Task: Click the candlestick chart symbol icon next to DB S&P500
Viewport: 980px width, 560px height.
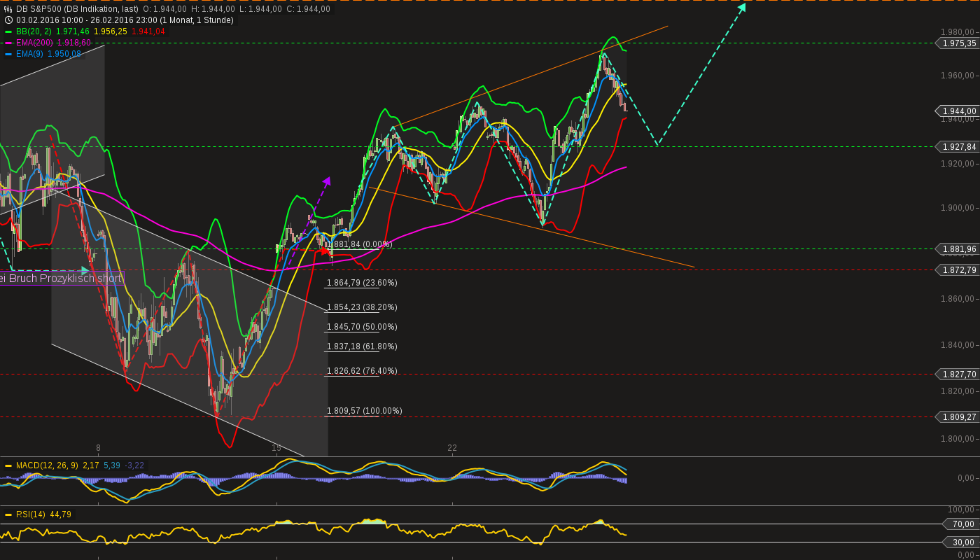Action: click(x=8, y=9)
